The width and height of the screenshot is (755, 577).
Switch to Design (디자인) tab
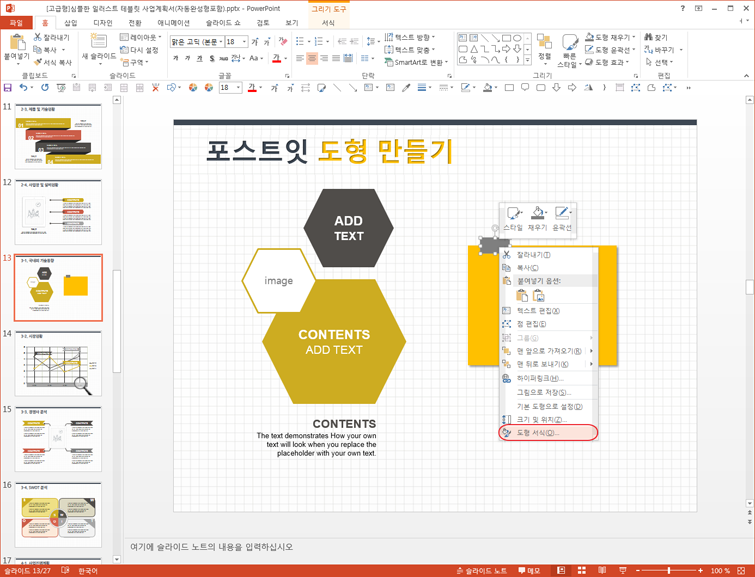103,23
